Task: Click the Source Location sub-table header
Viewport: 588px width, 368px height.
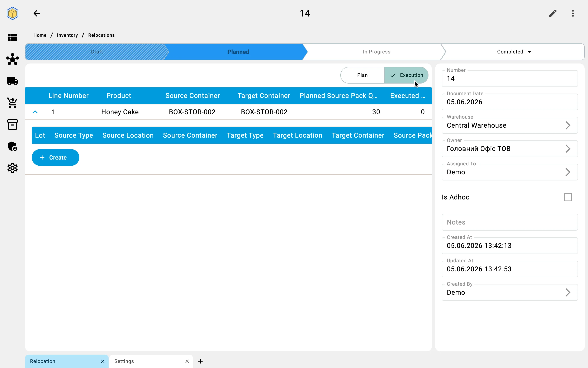Action: pyautogui.click(x=128, y=135)
